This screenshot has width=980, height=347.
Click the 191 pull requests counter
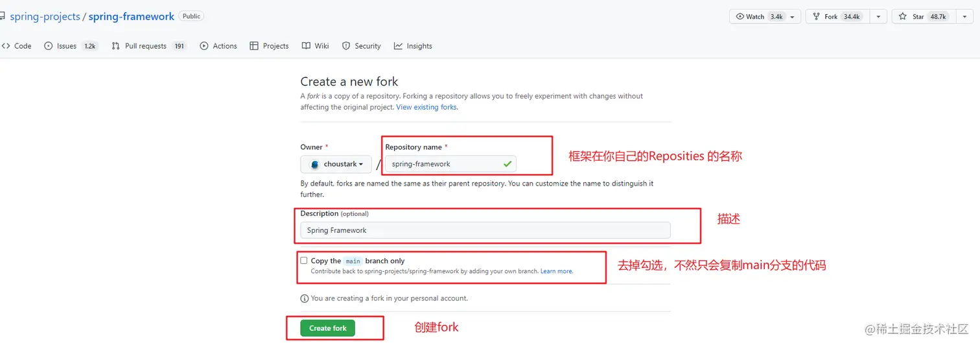(180, 46)
